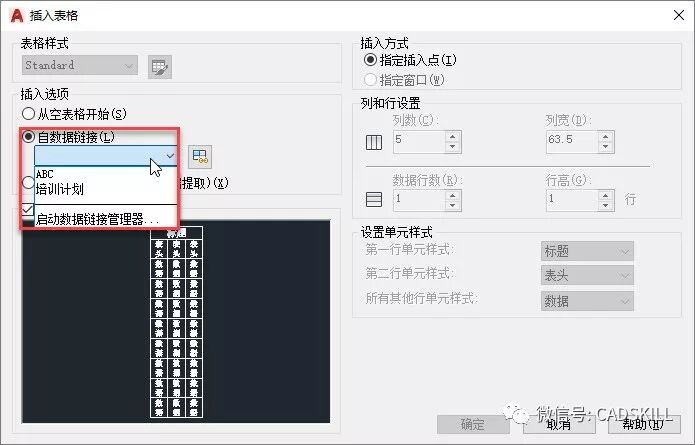This screenshot has height=445, width=695.
Task: Click the 数据行数 input field
Action: tap(419, 200)
